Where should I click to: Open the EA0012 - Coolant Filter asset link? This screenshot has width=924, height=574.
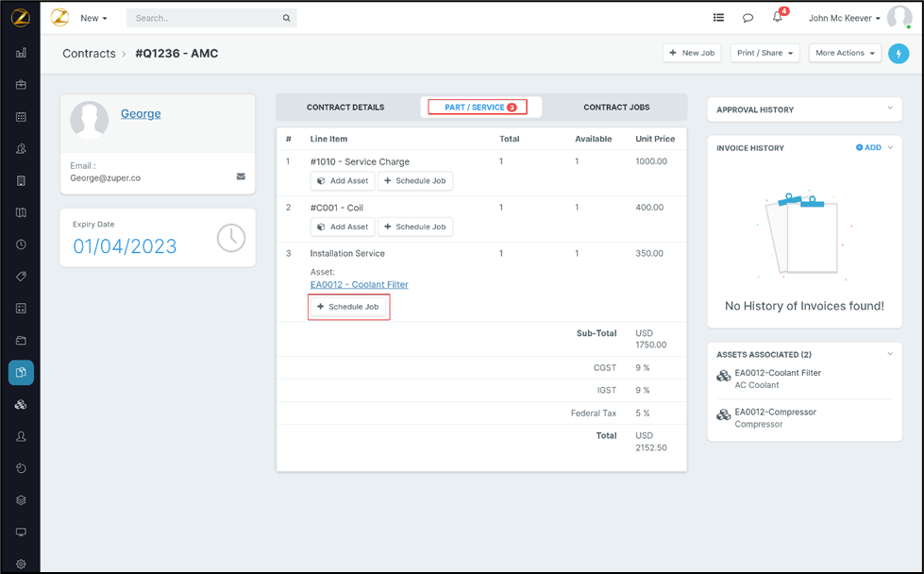359,284
